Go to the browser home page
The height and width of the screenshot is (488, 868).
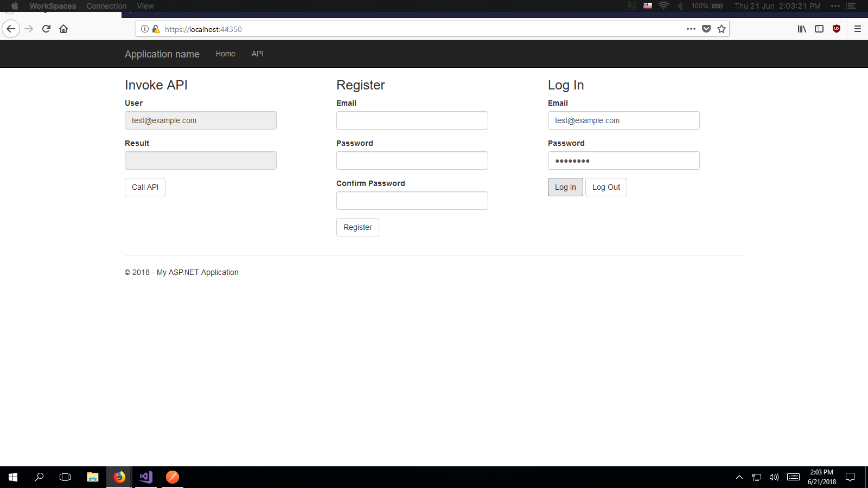pos(63,29)
